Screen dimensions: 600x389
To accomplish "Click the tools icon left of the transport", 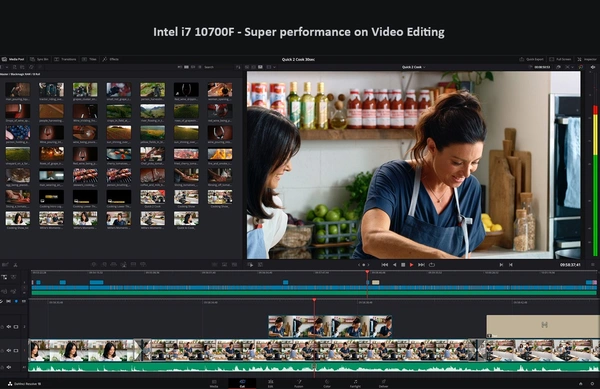I will point(250,265).
